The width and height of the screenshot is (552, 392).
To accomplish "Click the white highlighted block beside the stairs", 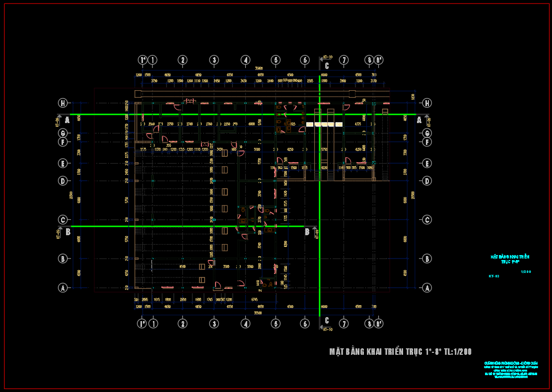I will [325, 125].
